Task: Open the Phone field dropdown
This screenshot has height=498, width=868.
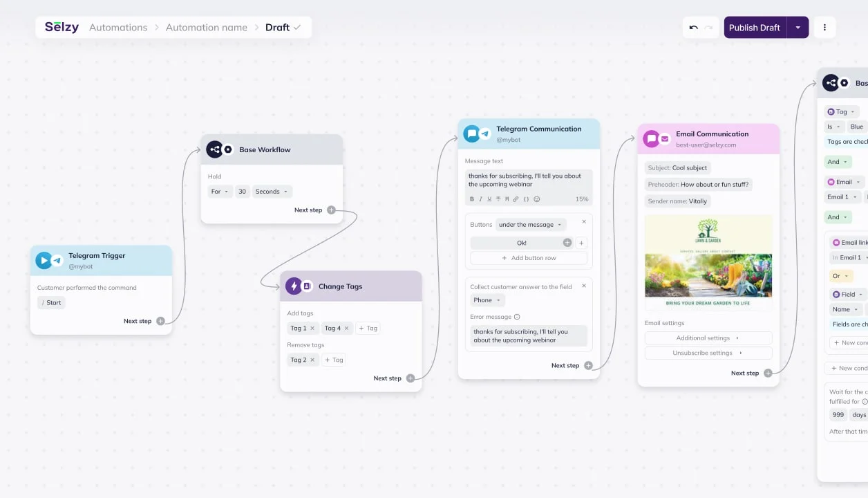Action: tap(487, 299)
